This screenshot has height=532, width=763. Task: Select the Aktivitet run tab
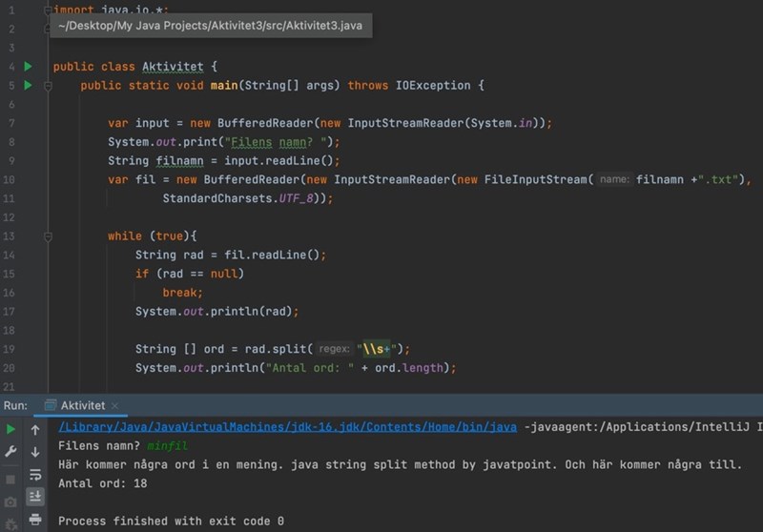[x=81, y=406]
